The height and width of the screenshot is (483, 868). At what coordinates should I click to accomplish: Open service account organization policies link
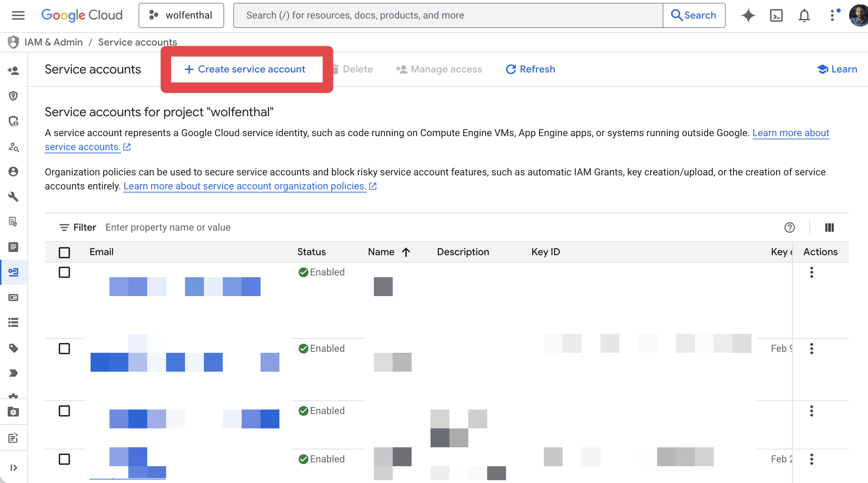pyautogui.click(x=245, y=186)
